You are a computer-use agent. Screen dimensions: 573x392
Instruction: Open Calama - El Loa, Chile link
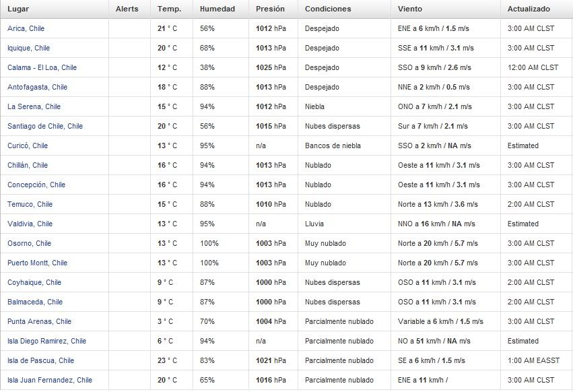point(42,68)
